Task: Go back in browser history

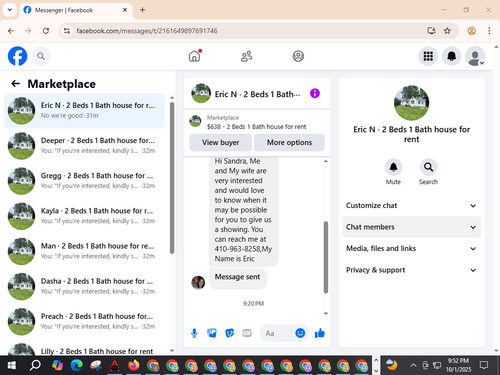Action: tap(11, 31)
